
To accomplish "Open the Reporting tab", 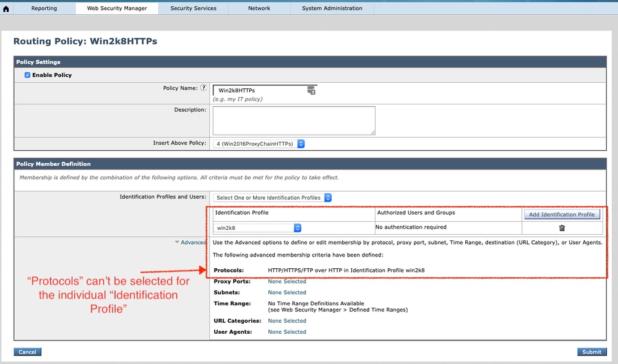I will point(44,8).
